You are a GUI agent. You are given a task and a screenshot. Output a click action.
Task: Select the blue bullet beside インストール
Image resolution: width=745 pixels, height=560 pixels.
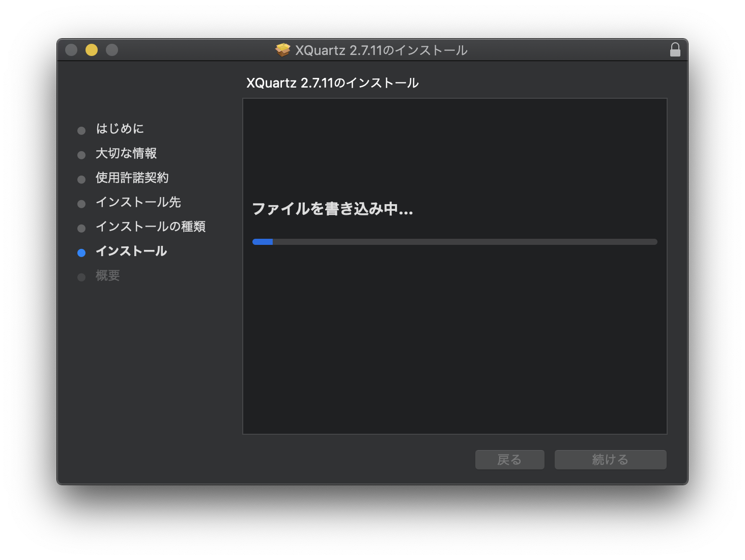(x=81, y=253)
